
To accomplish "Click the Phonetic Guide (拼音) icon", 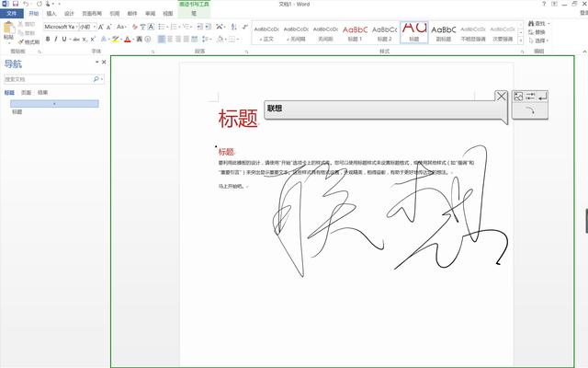I will pyautogui.click(x=142, y=27).
